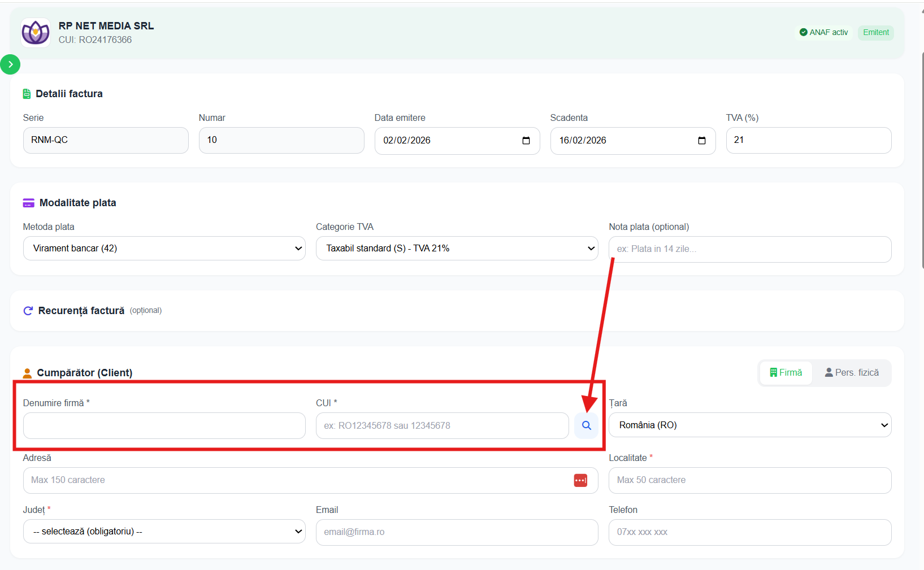Viewport: 924px width, 570px height.
Task: Expand sidebar with green arrow button
Action: point(10,64)
